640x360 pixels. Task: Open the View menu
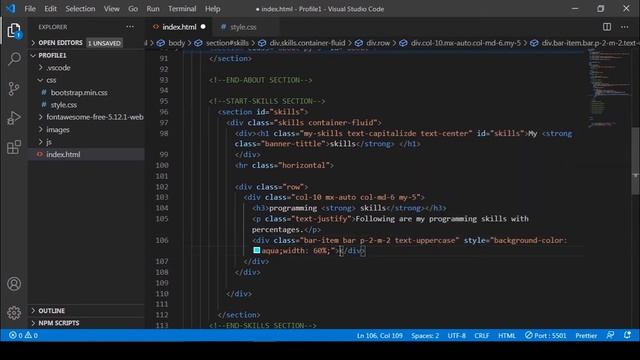(111, 9)
